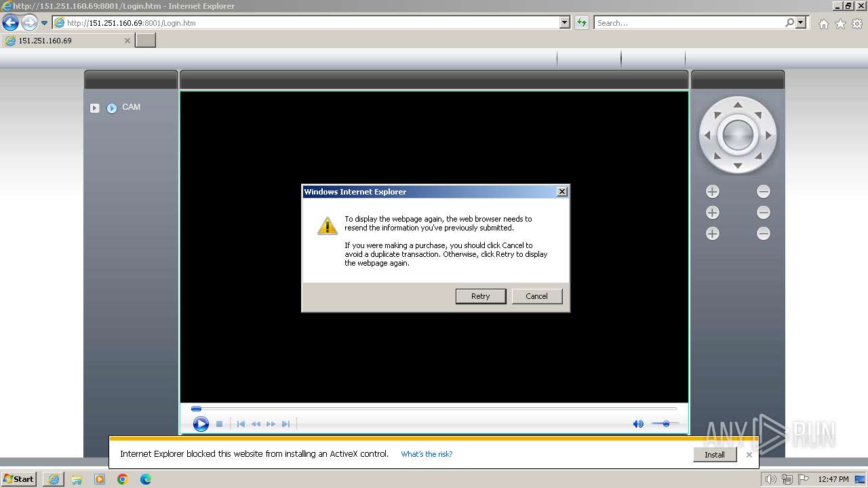Adjust the media player volume slider
Screen dimensions: 868x488
pyautogui.click(x=665, y=424)
